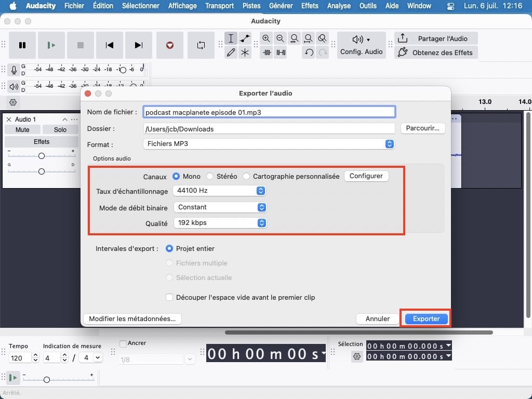
Task: Click the Nom de fichier field
Action: pyautogui.click(x=269, y=112)
